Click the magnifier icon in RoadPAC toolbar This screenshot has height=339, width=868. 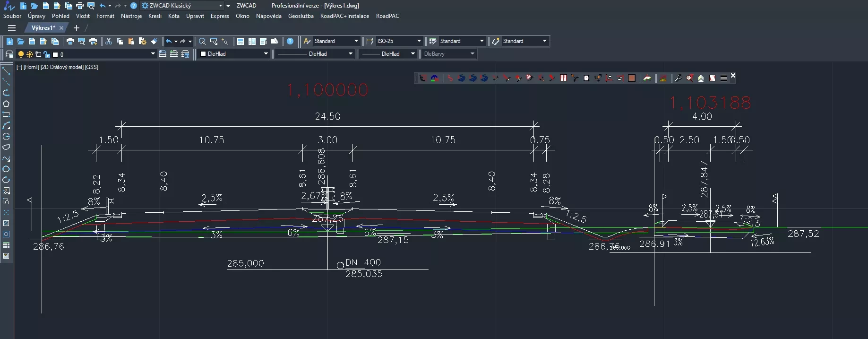click(678, 78)
